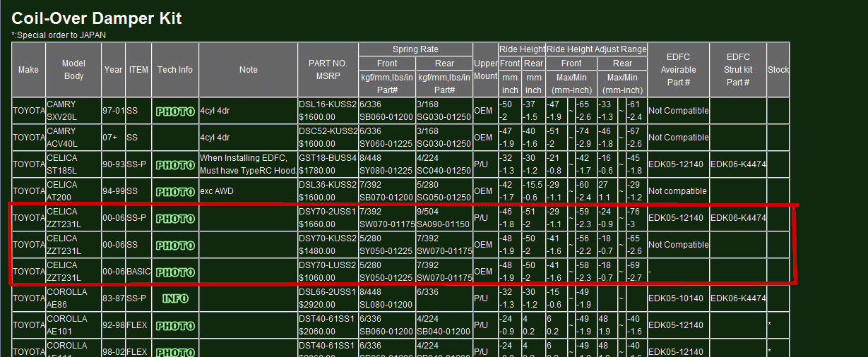Select part number DSY70-LUSS2

pos(328,265)
